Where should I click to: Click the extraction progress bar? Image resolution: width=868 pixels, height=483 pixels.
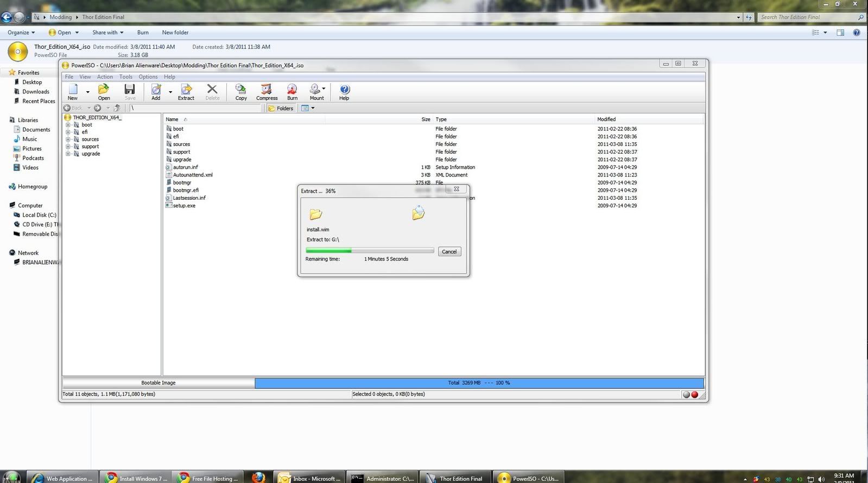click(370, 251)
